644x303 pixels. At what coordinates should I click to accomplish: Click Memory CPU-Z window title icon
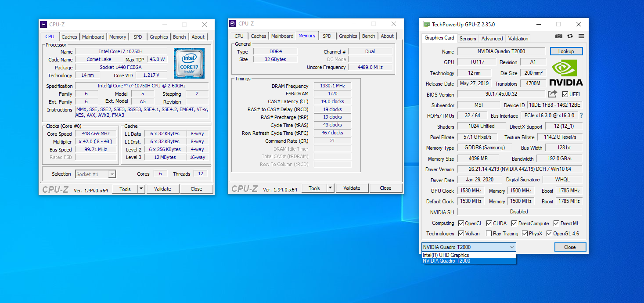click(x=232, y=24)
